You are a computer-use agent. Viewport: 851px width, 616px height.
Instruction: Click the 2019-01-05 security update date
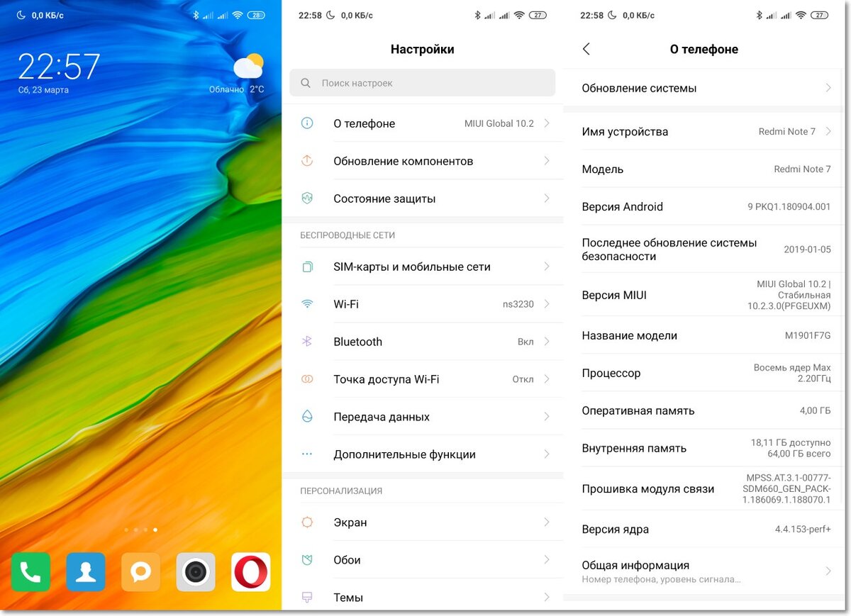[807, 250]
